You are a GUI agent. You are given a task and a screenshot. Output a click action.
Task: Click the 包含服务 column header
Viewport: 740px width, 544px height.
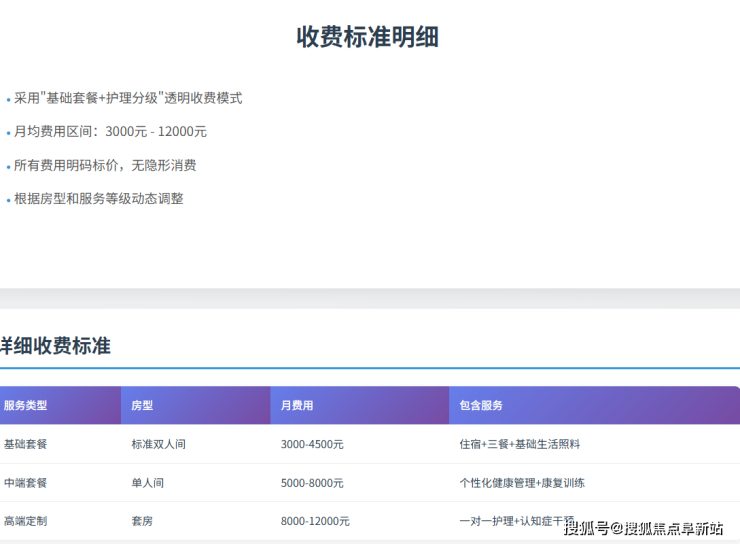(x=481, y=406)
